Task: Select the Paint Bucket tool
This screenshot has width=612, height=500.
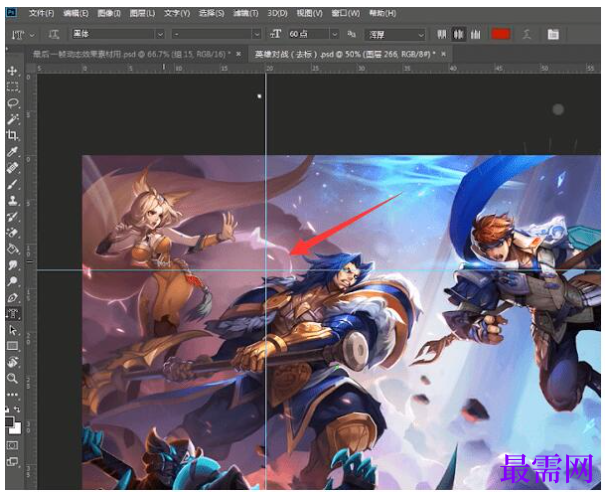Action: pos(12,249)
